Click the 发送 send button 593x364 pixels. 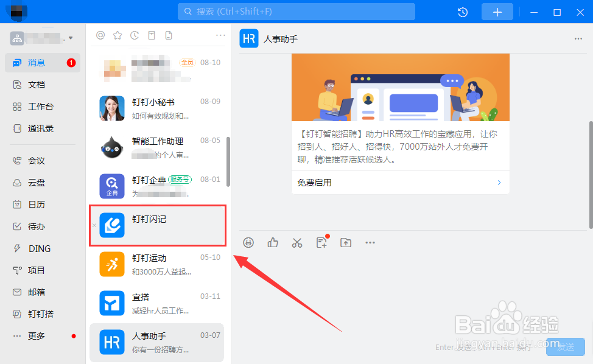click(x=566, y=346)
